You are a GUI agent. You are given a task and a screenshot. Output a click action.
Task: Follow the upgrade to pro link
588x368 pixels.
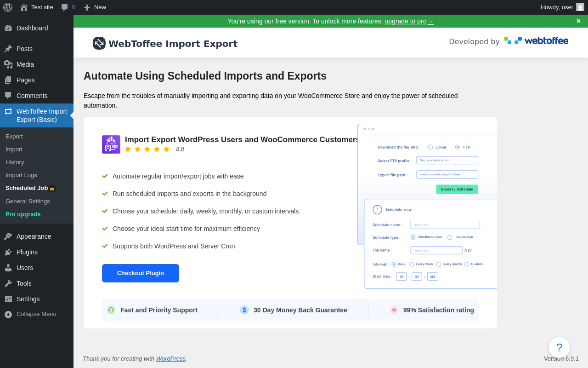pyautogui.click(x=409, y=21)
